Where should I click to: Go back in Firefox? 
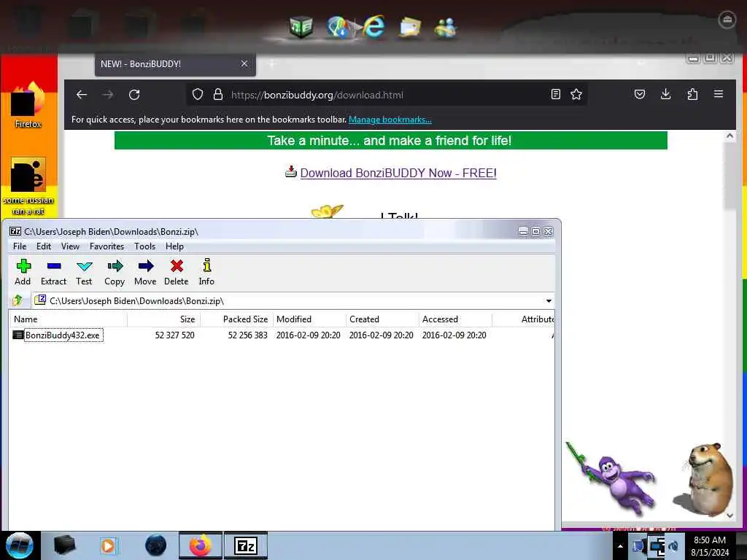[82, 94]
